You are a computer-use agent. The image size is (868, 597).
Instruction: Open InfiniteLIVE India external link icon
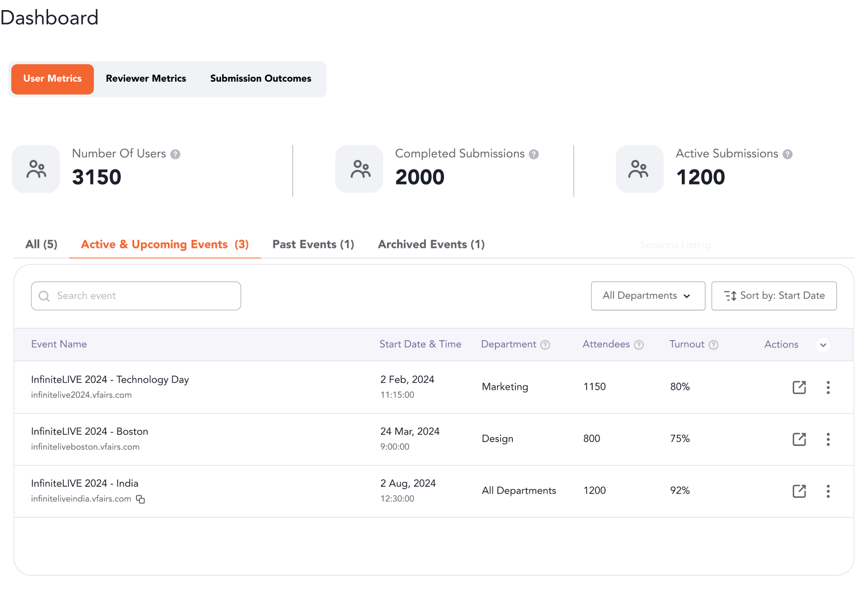pyautogui.click(x=799, y=491)
